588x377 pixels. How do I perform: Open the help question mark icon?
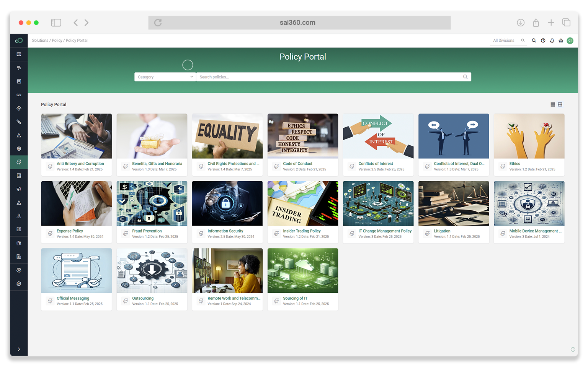(543, 41)
